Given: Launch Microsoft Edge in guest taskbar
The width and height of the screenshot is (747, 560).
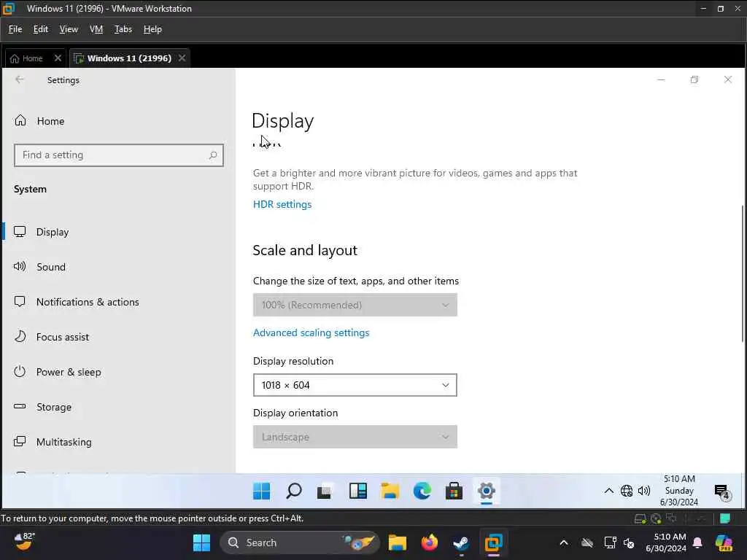Looking at the screenshot, I should (422, 491).
